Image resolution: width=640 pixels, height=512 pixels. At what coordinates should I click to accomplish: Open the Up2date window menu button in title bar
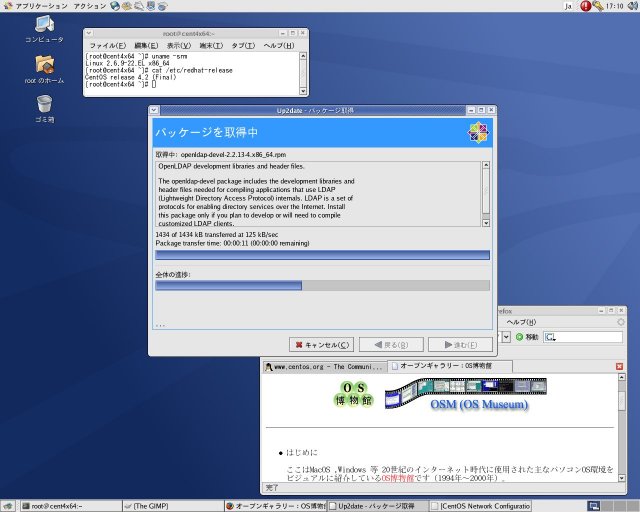pos(154,110)
